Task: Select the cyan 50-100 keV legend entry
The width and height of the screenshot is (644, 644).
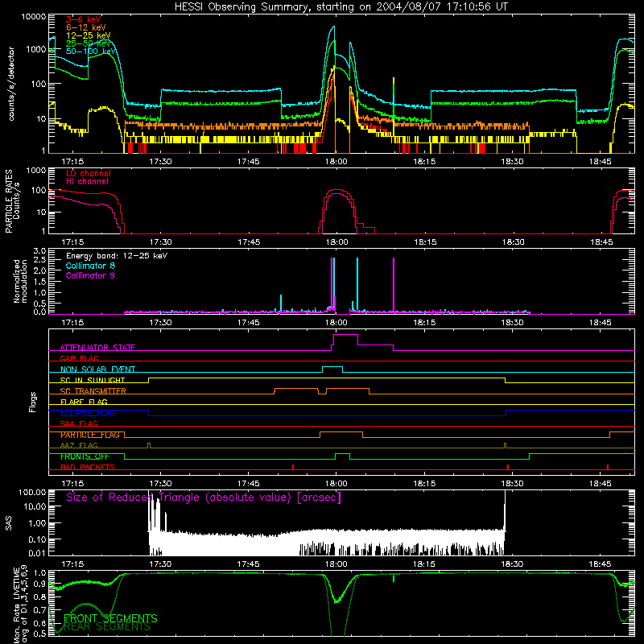Action: pyautogui.click(x=90, y=52)
